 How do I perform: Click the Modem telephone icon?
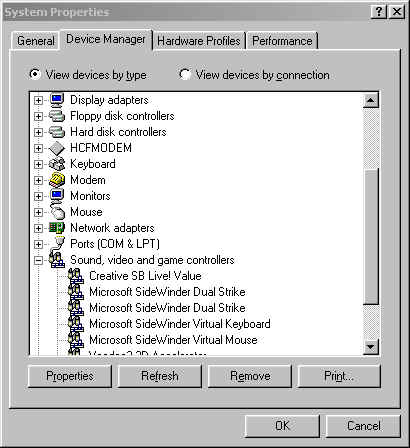click(57, 180)
